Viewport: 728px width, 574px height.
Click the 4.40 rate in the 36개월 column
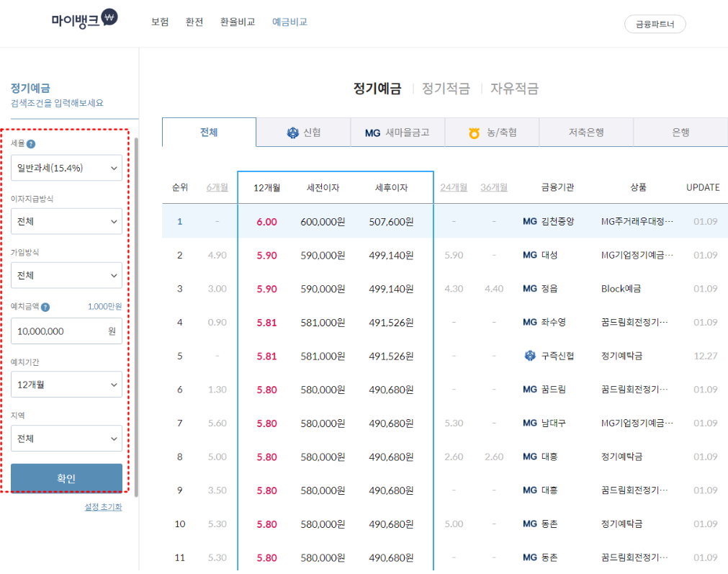tap(494, 288)
